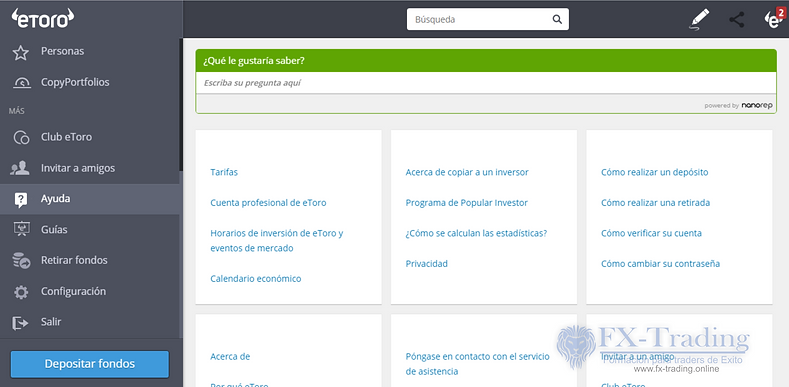Open the eToro notifications icon with badge

774,19
